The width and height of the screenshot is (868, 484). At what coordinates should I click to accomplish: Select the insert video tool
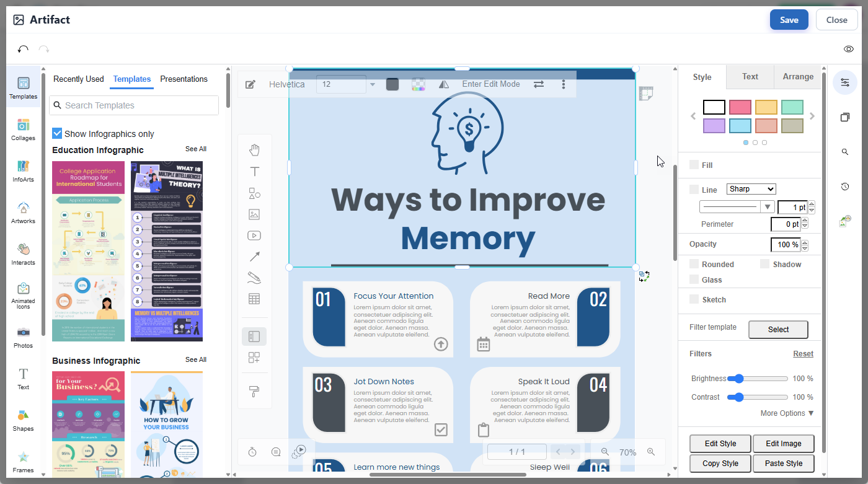[x=254, y=235]
